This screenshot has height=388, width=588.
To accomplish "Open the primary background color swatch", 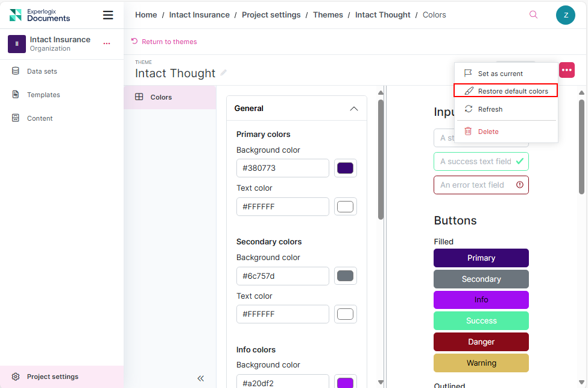I will point(345,168).
